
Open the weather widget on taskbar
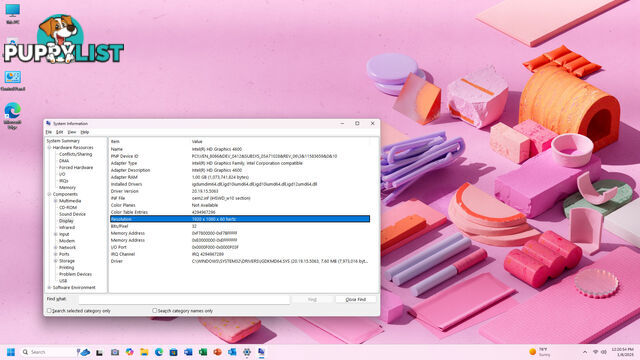pos(540,352)
